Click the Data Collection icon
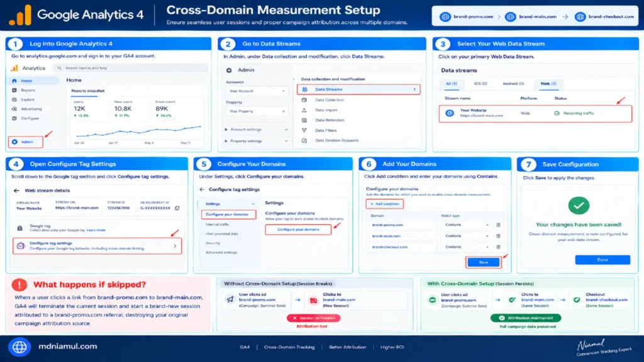This screenshot has height=362, width=644. 304,100
